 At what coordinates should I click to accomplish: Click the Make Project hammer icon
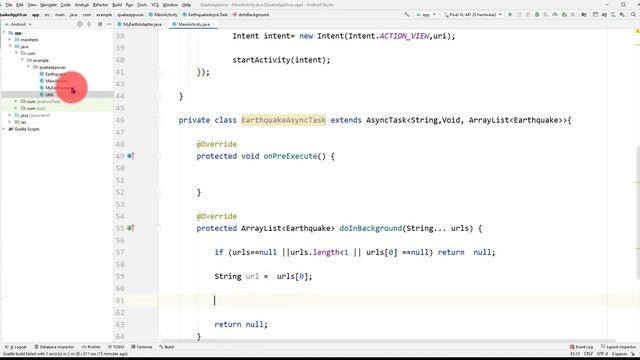pyautogui.click(x=407, y=15)
